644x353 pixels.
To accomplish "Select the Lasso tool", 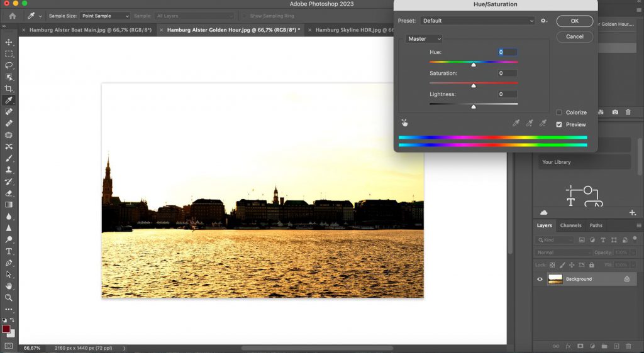I will 9,65.
